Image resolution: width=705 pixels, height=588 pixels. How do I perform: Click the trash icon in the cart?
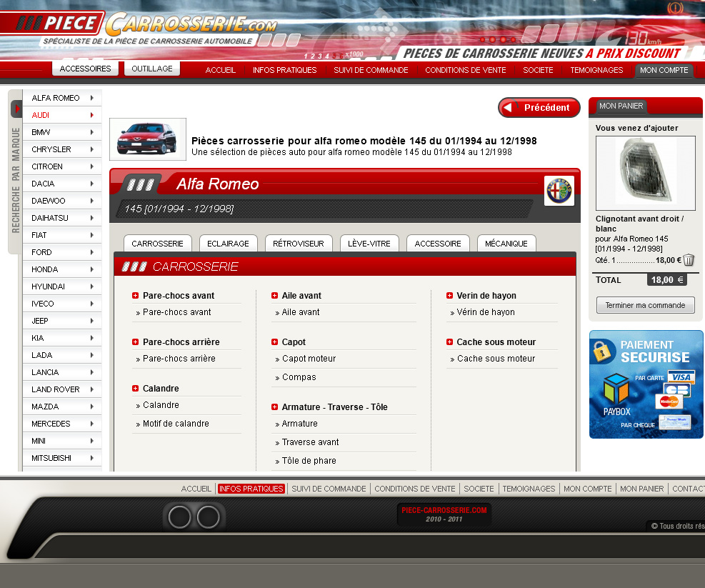pos(689,260)
